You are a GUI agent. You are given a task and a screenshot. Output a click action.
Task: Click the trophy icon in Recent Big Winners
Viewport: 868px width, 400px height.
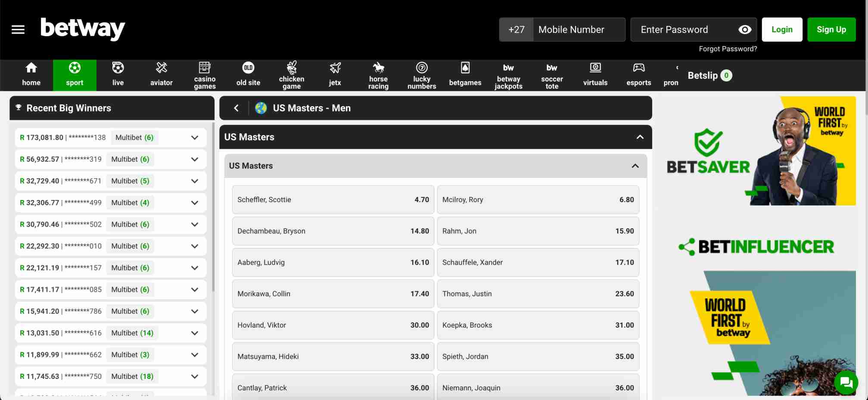click(x=19, y=108)
